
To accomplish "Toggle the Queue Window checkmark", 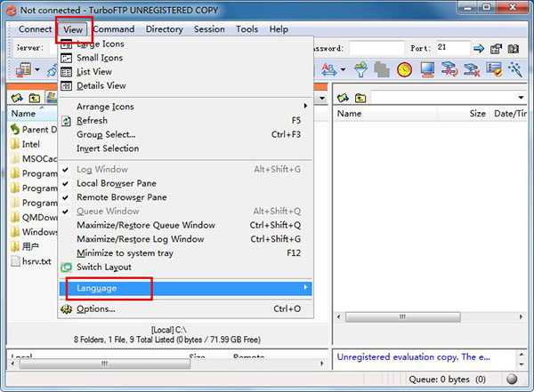I will [x=186, y=211].
